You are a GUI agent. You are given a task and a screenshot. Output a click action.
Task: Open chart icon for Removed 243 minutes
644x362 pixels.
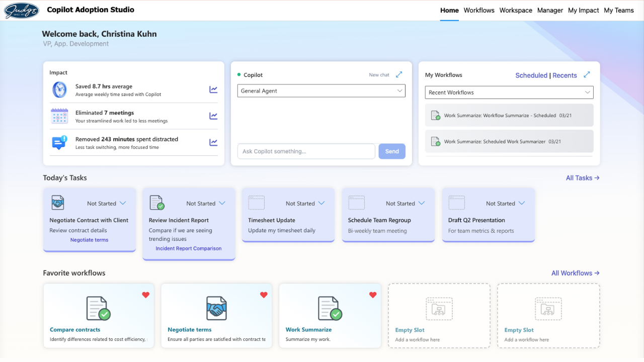213,142
